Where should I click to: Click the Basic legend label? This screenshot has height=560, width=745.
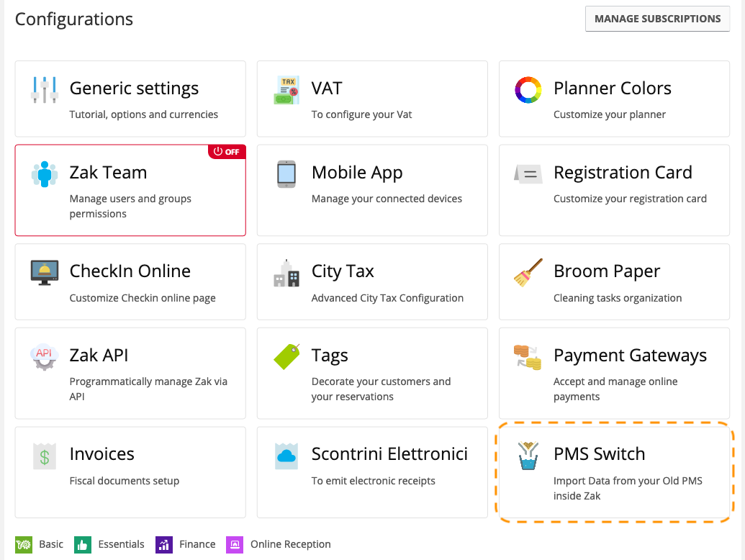(51, 544)
